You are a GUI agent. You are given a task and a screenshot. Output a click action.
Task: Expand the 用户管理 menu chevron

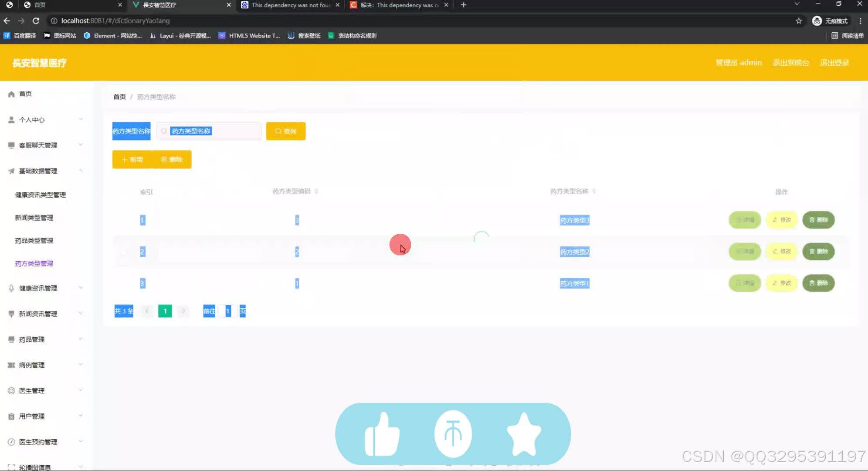coord(81,416)
